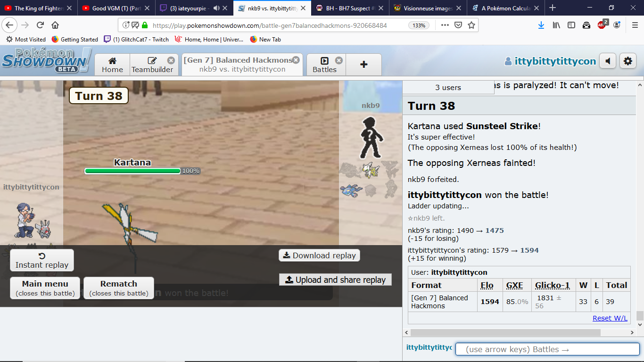This screenshot has width=644, height=362.
Task: Open Pocket save icon in address bar
Action: [458, 25]
